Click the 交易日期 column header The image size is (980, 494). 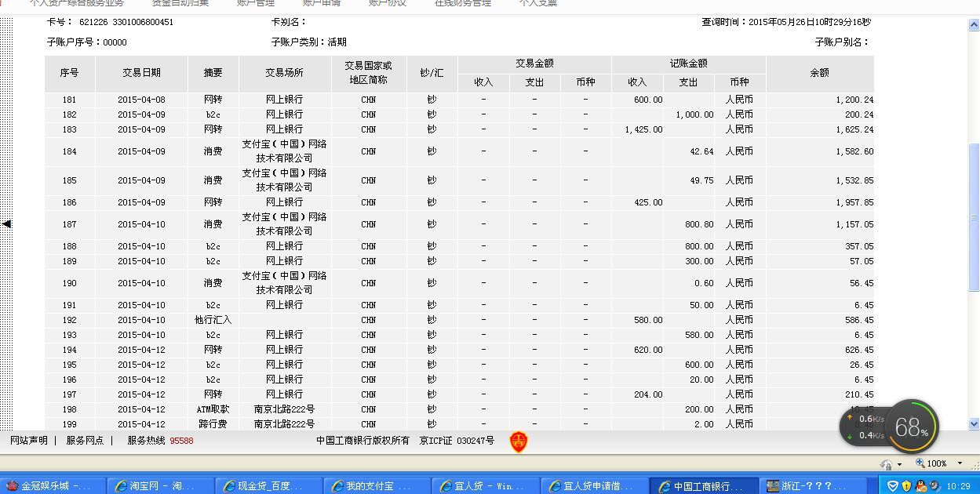pyautogui.click(x=142, y=73)
